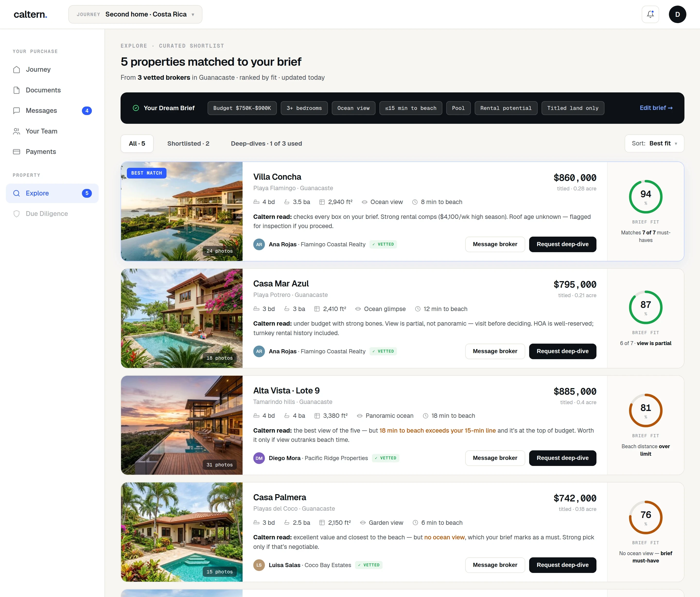Open the Sort: Best fit dropdown
Viewport: 700px width, 597px height.
[654, 143]
